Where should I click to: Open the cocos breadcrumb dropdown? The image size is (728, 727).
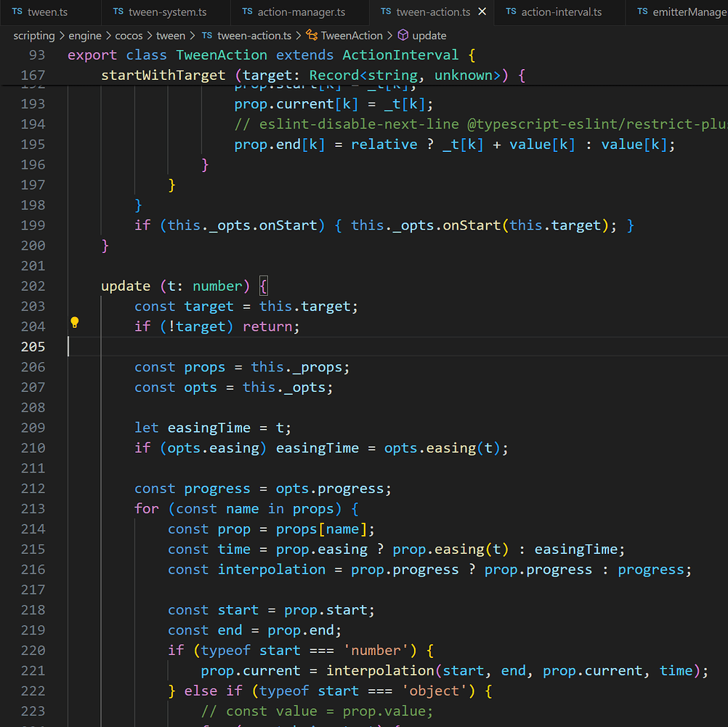click(129, 35)
